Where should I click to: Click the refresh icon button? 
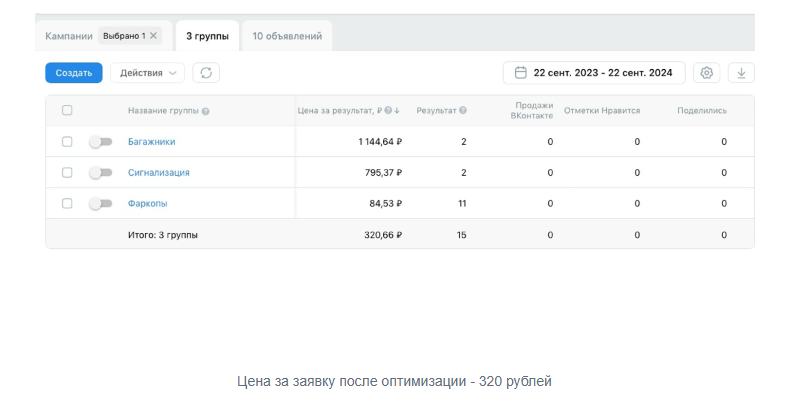tap(206, 73)
